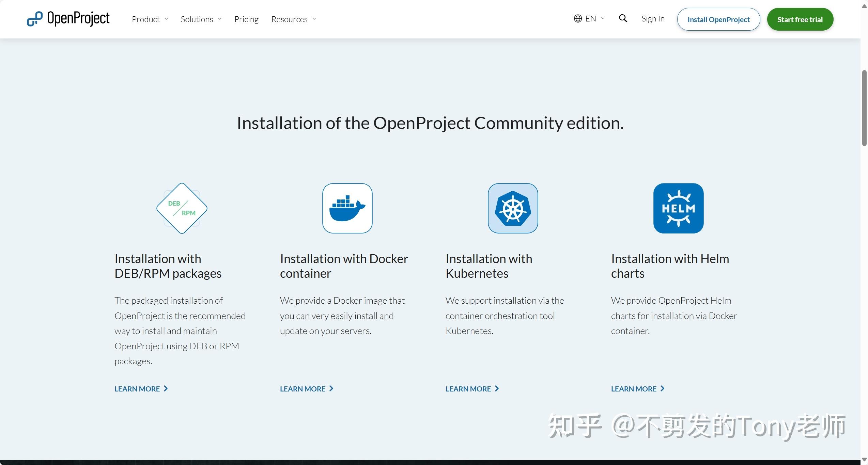
Task: Go to the Pricing page
Action: click(x=246, y=19)
